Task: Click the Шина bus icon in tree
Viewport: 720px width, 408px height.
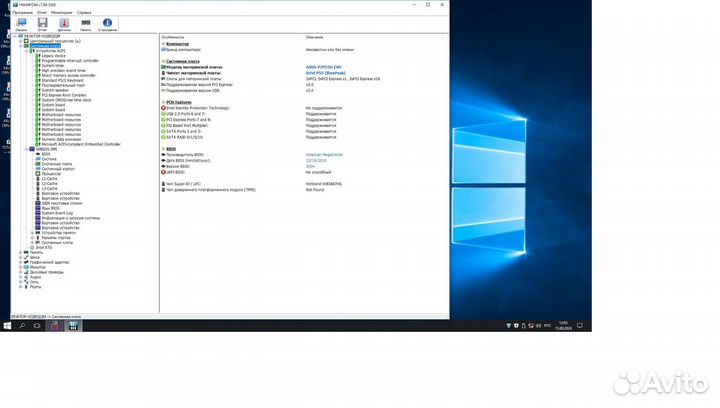Action: pos(26,257)
